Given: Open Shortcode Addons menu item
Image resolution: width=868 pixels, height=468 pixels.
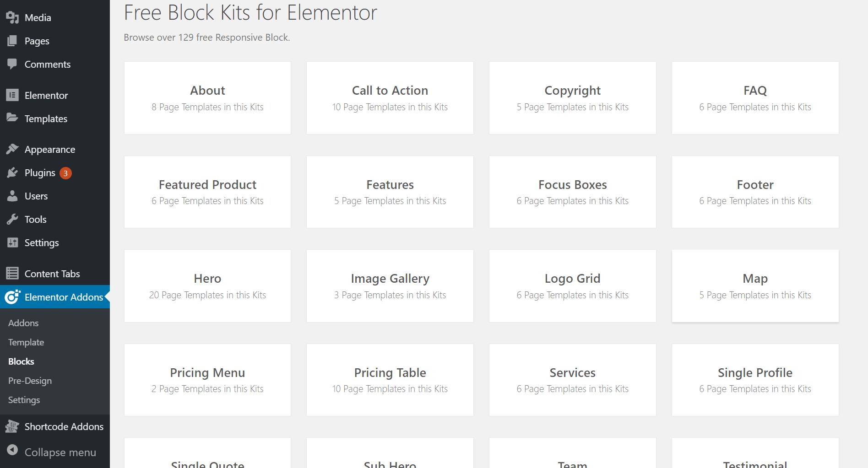Looking at the screenshot, I should click(x=55, y=426).
